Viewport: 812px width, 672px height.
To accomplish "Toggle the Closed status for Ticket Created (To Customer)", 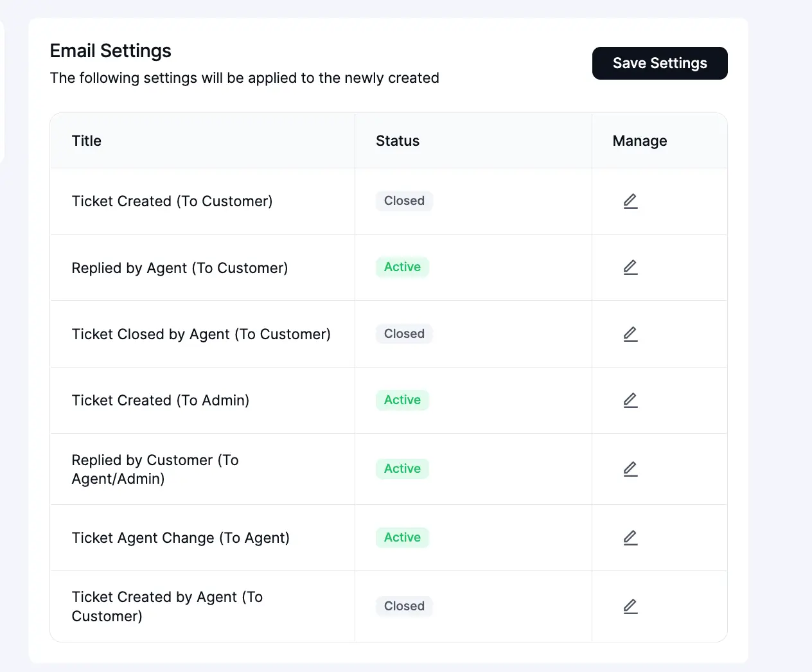I will click(403, 200).
